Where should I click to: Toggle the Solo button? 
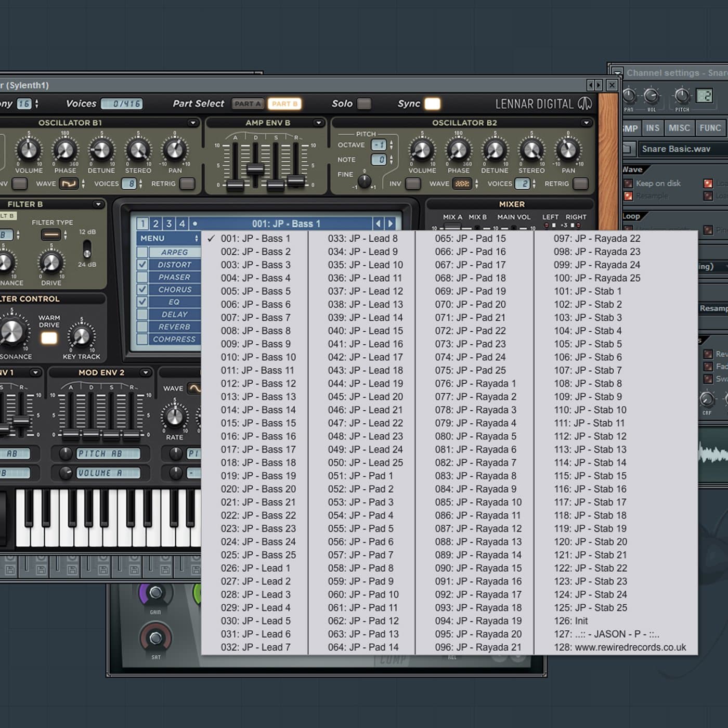pyautogui.click(x=364, y=103)
